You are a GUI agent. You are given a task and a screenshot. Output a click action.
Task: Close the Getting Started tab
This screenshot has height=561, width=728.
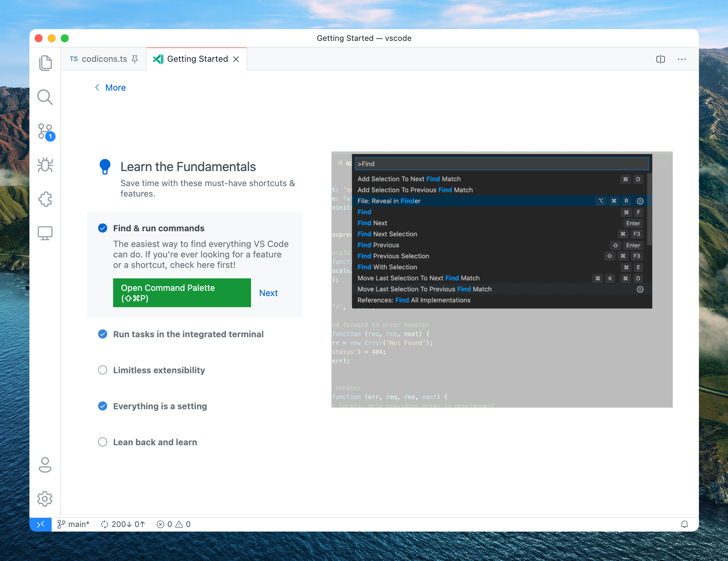tap(236, 59)
